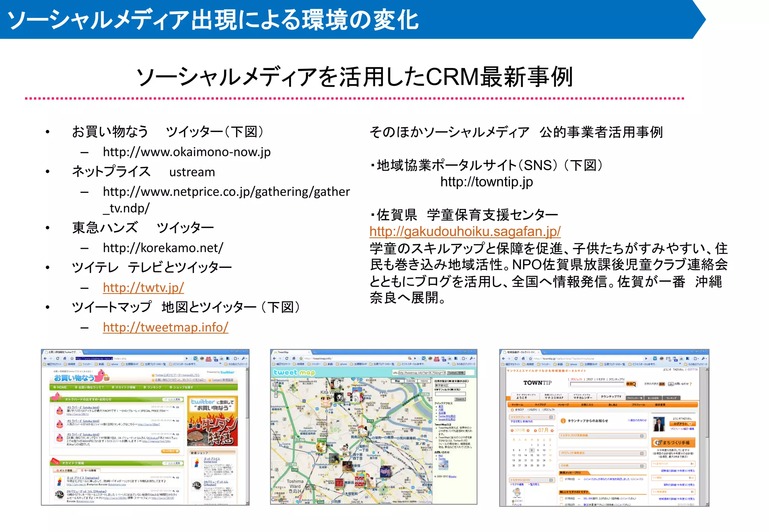Select メッセージ in TOWNTIP orange menu bar
Screen dimensions: 769x532
563,405
